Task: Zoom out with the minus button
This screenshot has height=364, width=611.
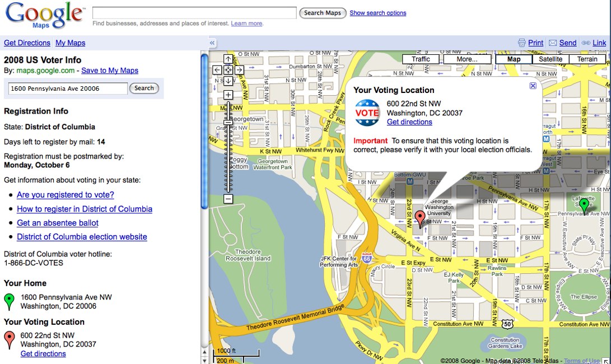Action: pyautogui.click(x=228, y=199)
